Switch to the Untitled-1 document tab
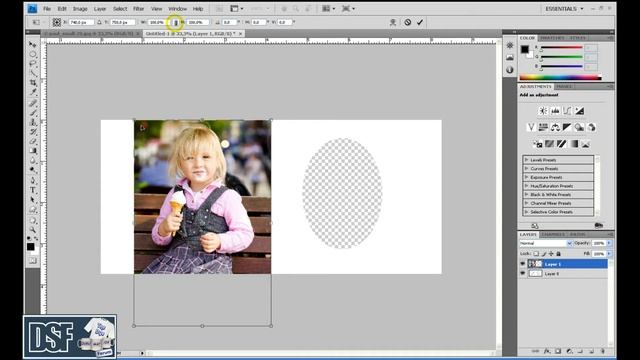The width and height of the screenshot is (640, 360). point(193,33)
